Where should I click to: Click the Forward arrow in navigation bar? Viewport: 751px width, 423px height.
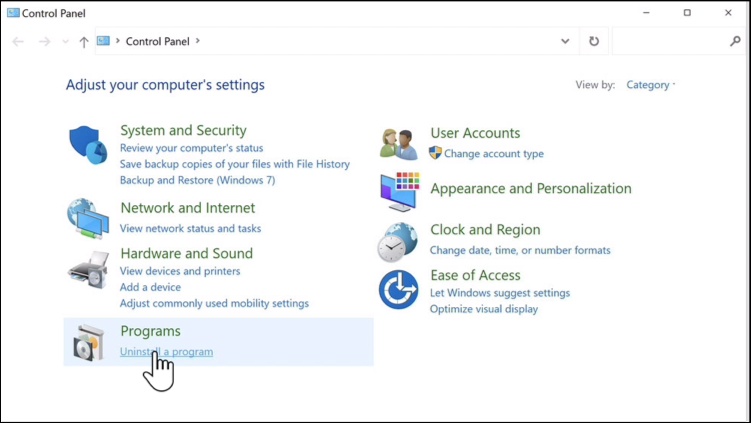pos(45,42)
